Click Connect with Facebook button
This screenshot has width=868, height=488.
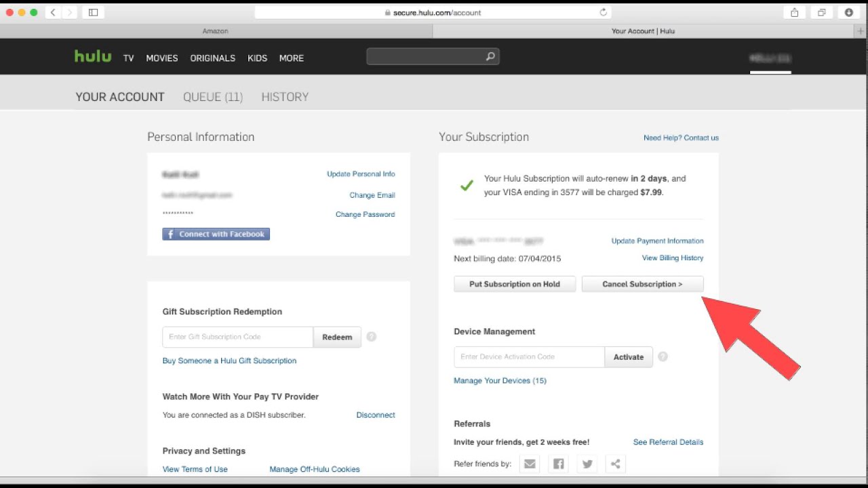tap(216, 234)
